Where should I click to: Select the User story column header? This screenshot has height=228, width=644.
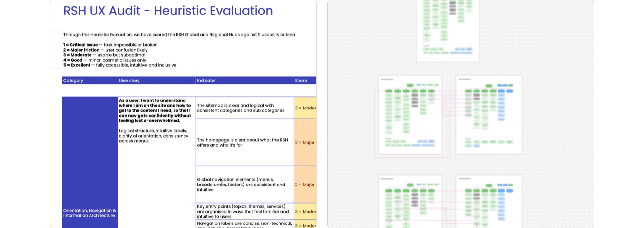pyautogui.click(x=157, y=81)
